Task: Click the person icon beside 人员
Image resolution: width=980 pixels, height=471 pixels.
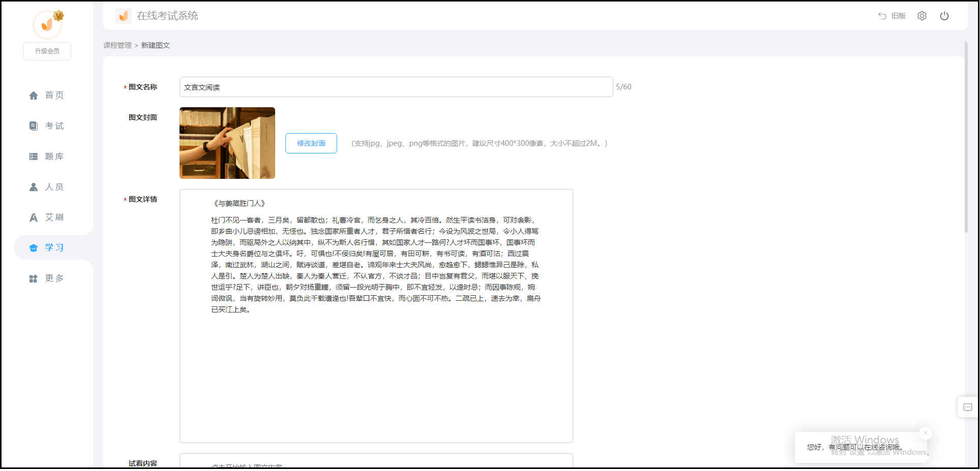Action: (x=34, y=187)
